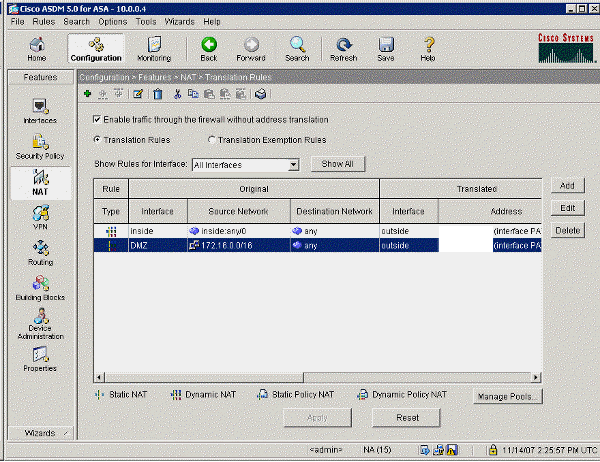600x462 pixels.
Task: Select the inside:any/0 rule row
Action: (x=318, y=231)
